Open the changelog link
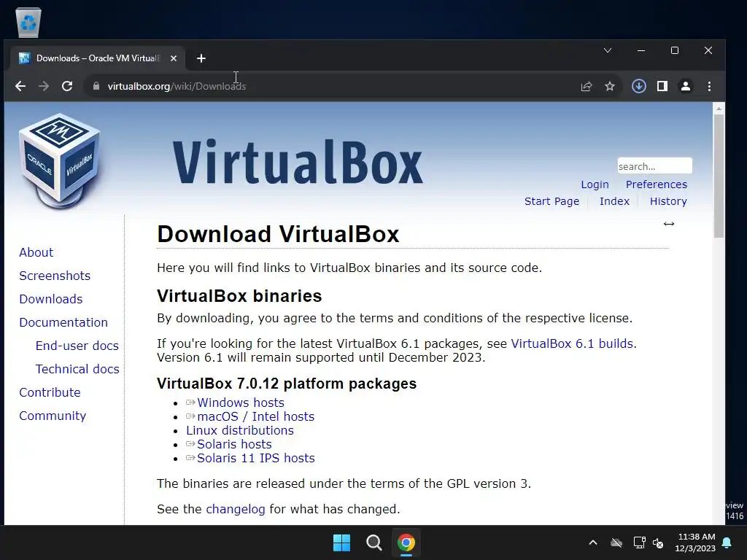The image size is (747, 560). [x=236, y=509]
